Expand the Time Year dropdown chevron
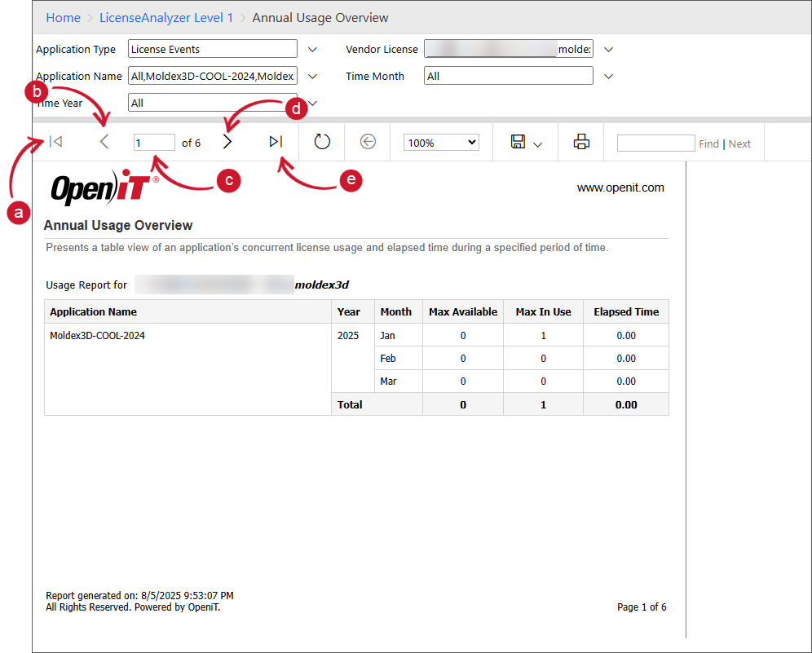Image resolution: width=812 pixels, height=653 pixels. tap(312, 103)
